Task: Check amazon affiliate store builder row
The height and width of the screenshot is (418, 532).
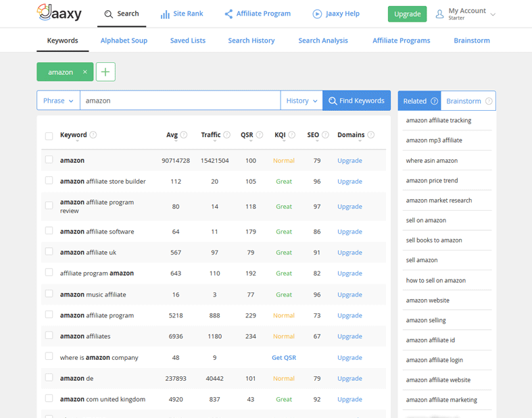Action: 49,180
